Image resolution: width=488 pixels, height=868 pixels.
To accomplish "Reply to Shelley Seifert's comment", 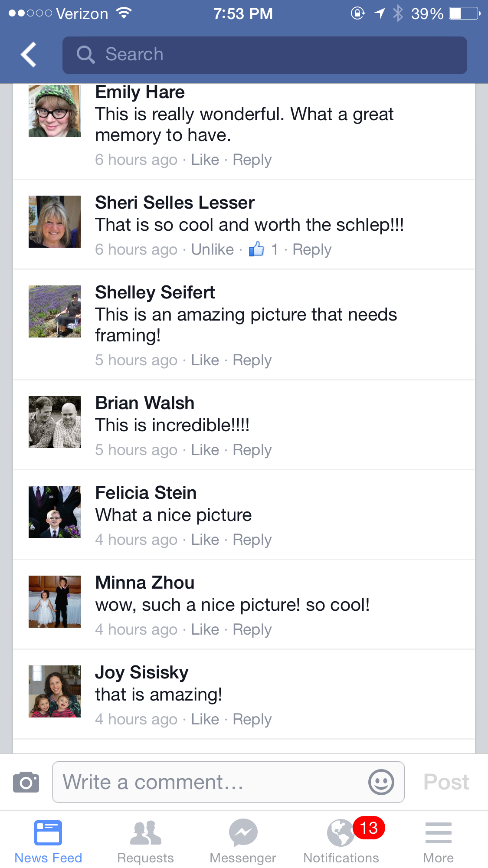I will point(252,360).
